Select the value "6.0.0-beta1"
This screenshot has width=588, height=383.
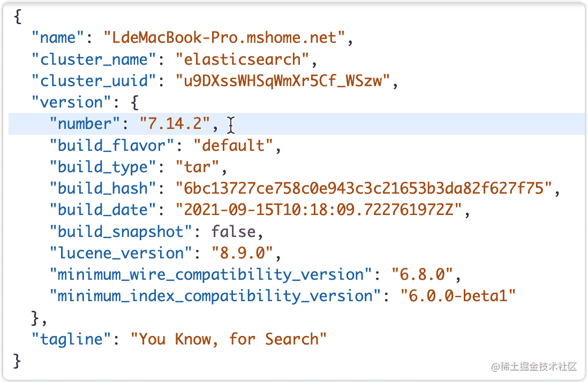pyautogui.click(x=458, y=296)
